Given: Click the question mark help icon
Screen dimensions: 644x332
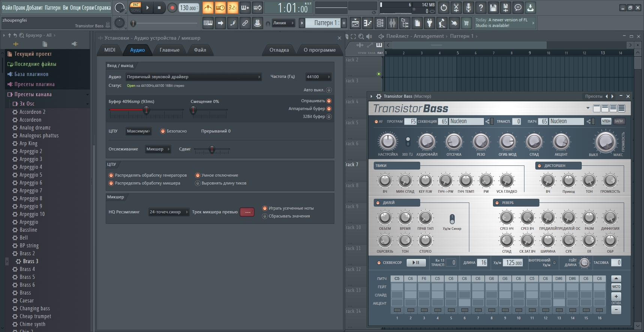Looking at the screenshot, I should click(x=481, y=7).
